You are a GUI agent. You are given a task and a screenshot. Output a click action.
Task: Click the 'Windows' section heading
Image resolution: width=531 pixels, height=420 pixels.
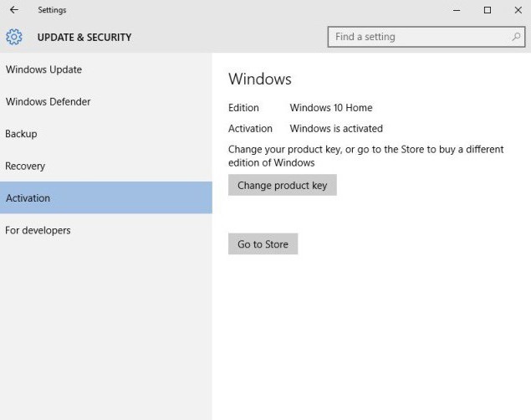click(260, 79)
